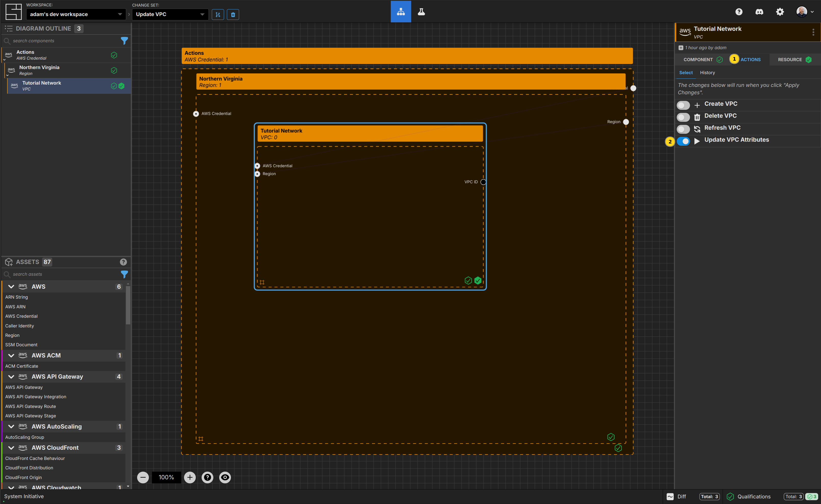821x504 pixels.
Task: Open the System Initiative logo home
Action: (x=14, y=12)
